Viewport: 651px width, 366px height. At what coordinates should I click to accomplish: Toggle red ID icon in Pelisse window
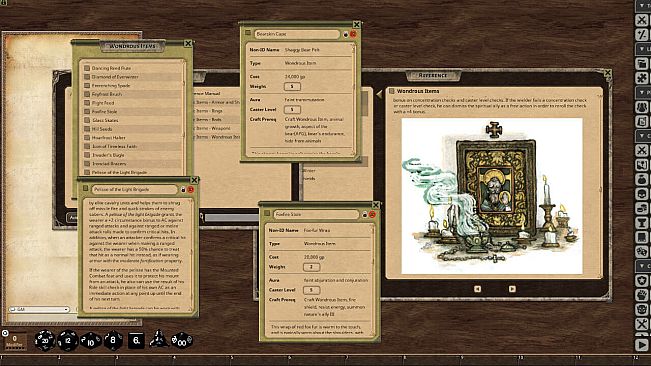[191, 190]
